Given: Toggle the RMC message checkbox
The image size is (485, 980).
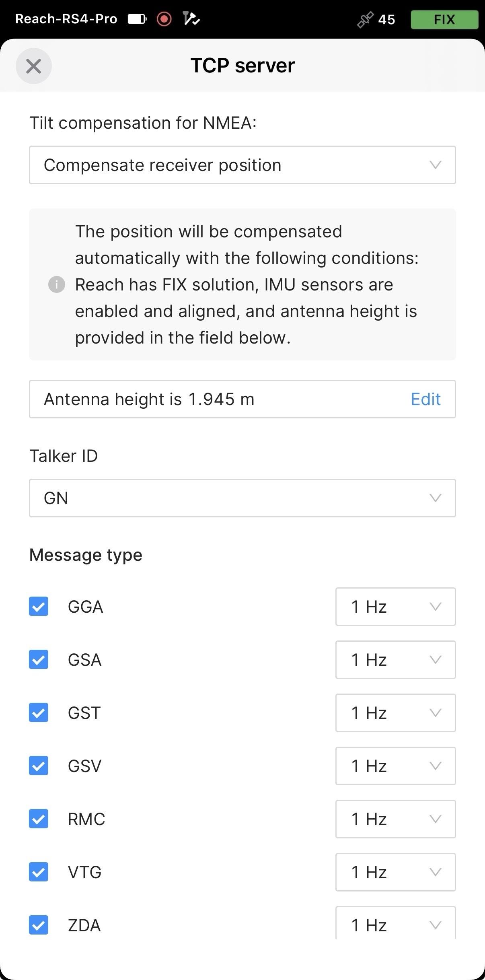Looking at the screenshot, I should tap(39, 819).
